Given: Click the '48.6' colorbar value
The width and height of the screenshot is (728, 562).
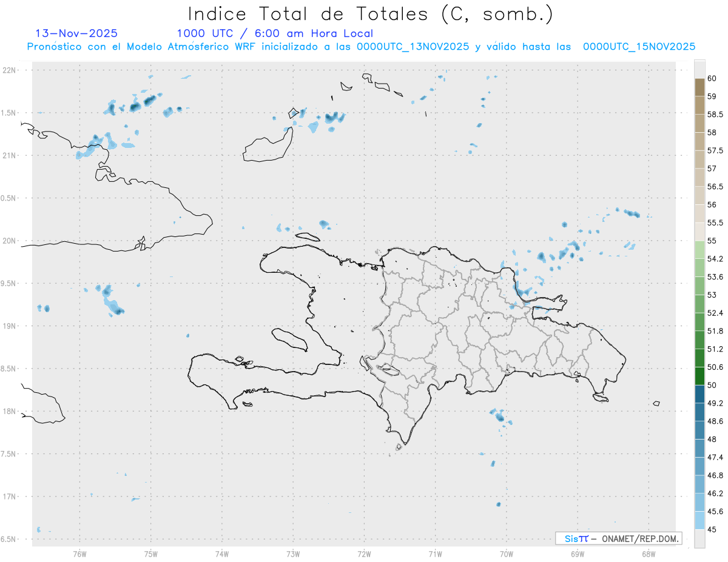Looking at the screenshot, I should pos(715,421).
